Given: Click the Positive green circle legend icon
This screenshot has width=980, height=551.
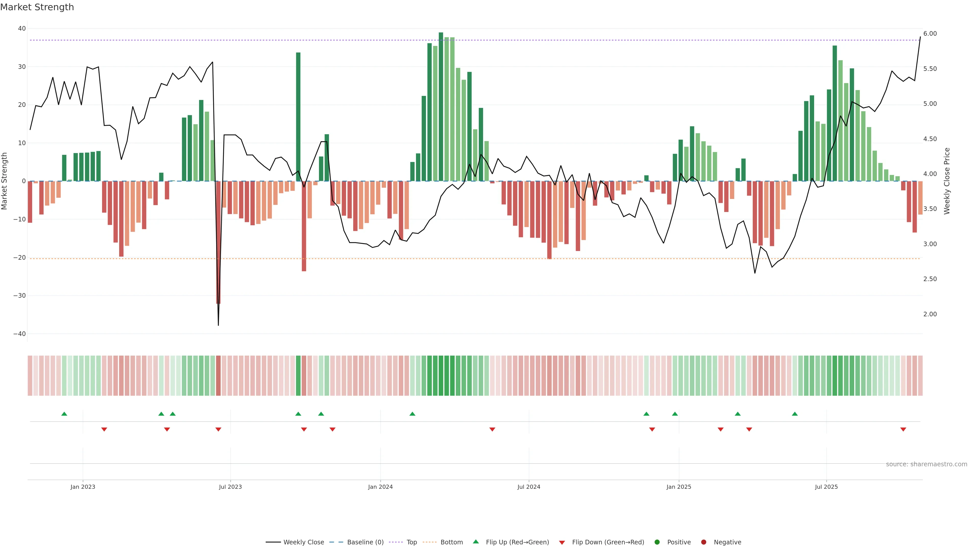Looking at the screenshot, I should [x=657, y=542].
